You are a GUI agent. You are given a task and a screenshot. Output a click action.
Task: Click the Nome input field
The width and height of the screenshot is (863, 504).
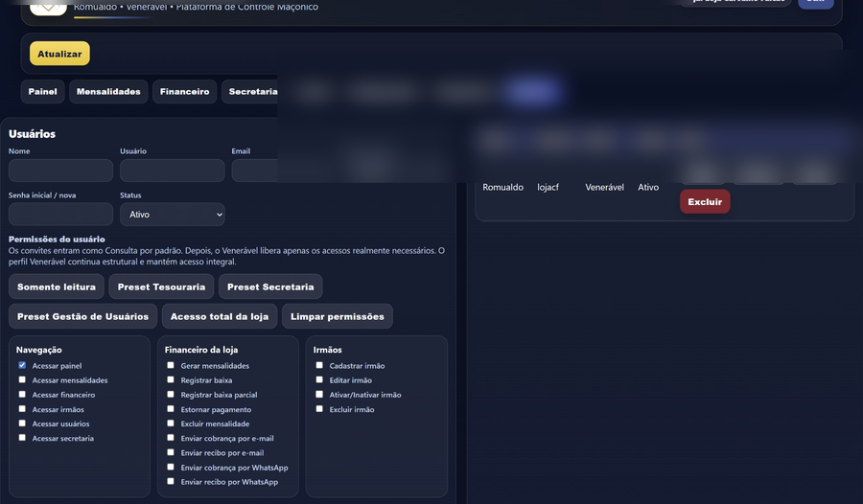point(60,171)
